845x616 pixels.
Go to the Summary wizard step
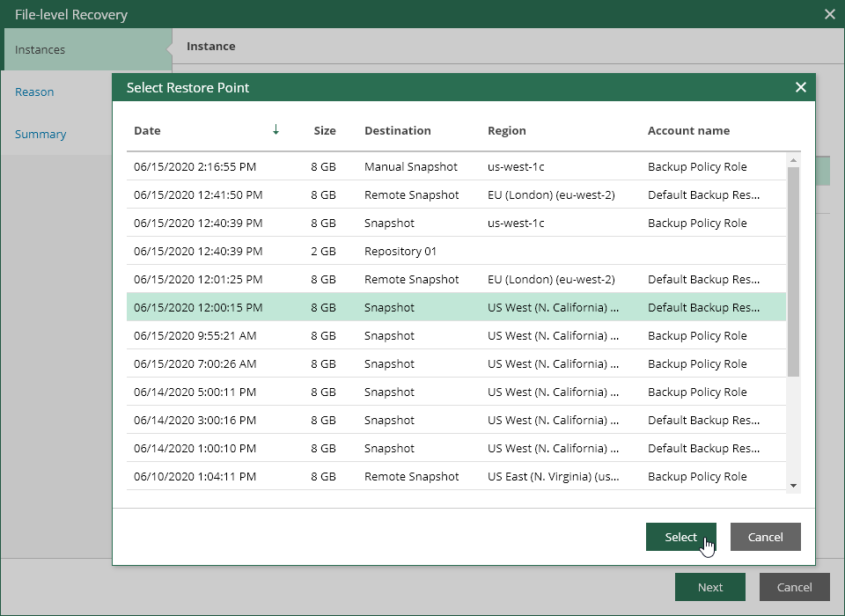coord(40,134)
